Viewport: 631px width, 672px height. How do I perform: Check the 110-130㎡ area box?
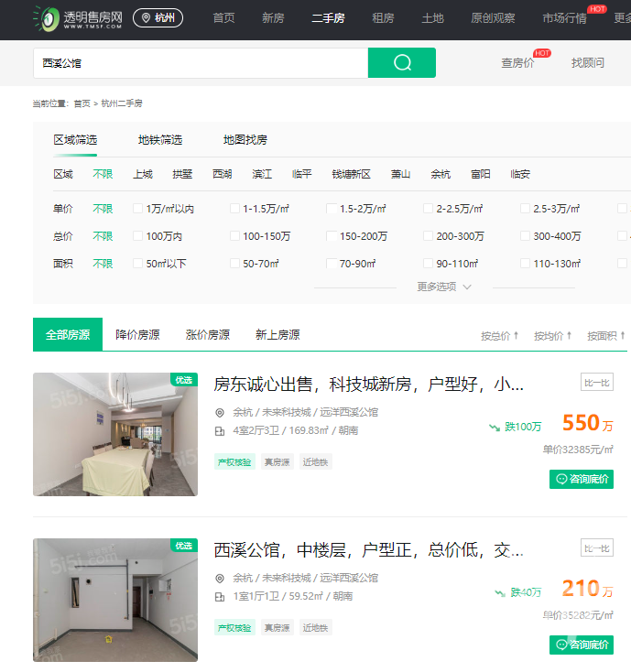tap(525, 263)
